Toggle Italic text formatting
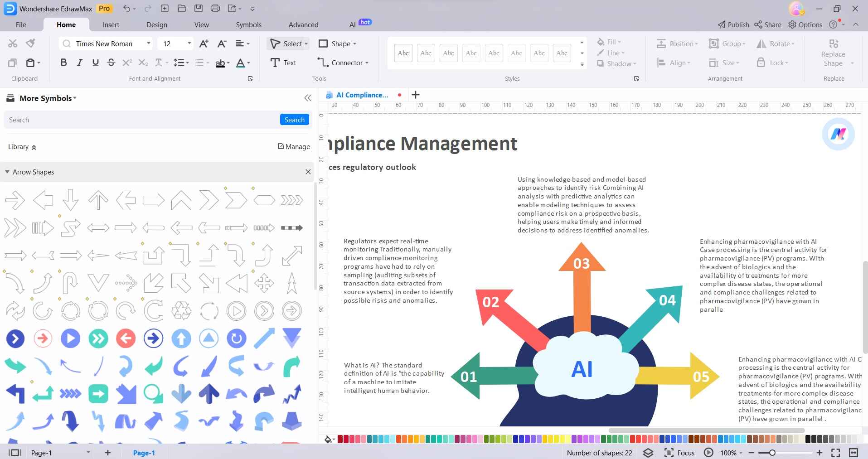868x459 pixels. pyautogui.click(x=79, y=63)
